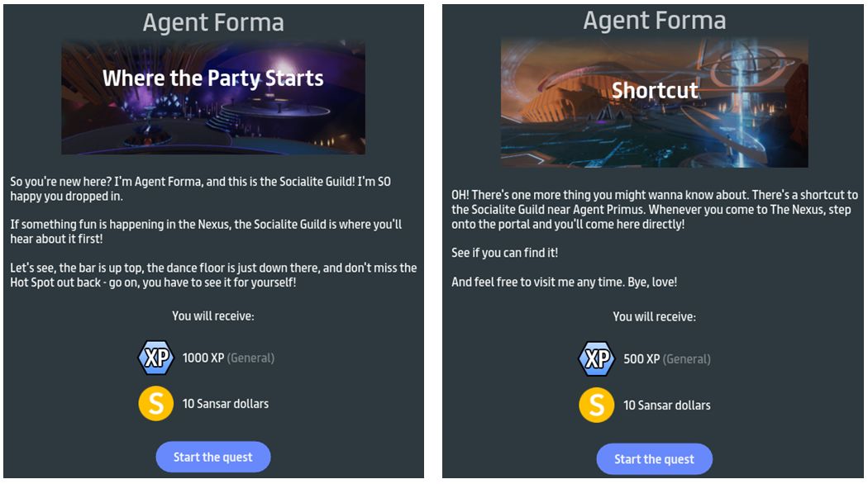Open the Shortcut banner image
This screenshot has width=868, height=484.
click(654, 102)
